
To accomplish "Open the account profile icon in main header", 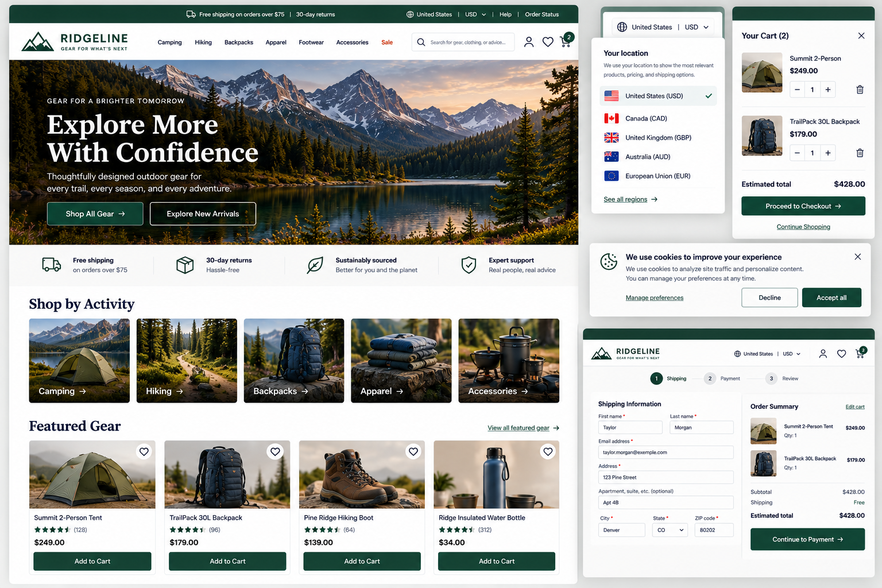I will [529, 42].
